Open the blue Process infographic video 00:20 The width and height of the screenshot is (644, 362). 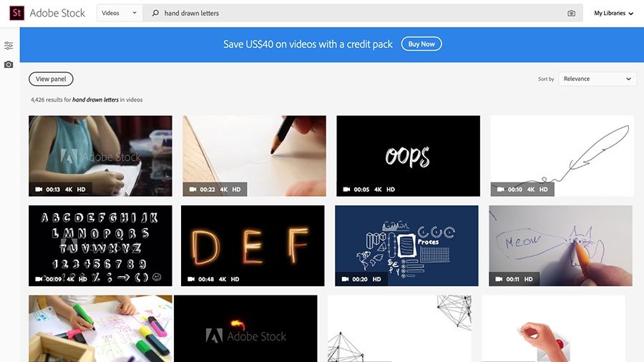coord(406,246)
